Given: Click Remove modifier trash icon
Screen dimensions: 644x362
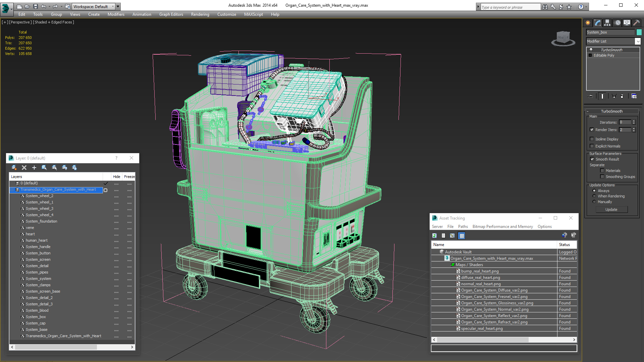Looking at the screenshot, I should [x=622, y=96].
